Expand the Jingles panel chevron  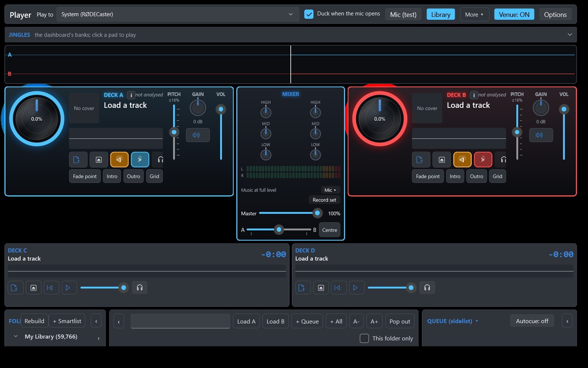coord(570,35)
